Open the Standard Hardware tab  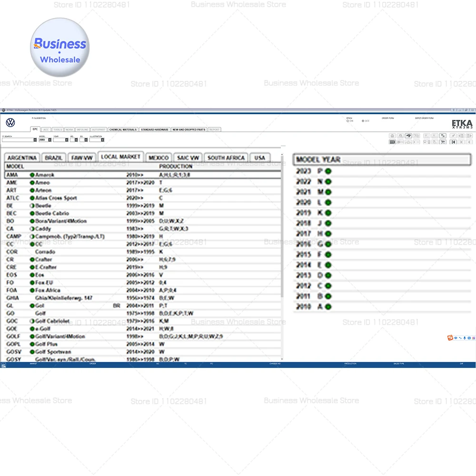click(x=155, y=129)
